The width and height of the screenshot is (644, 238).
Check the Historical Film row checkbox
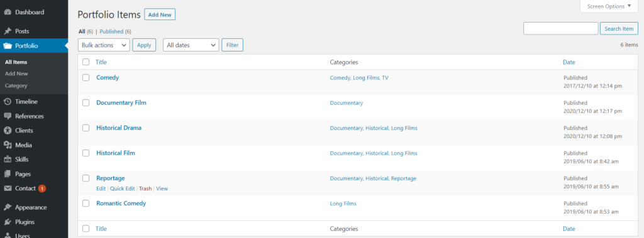coord(86,153)
